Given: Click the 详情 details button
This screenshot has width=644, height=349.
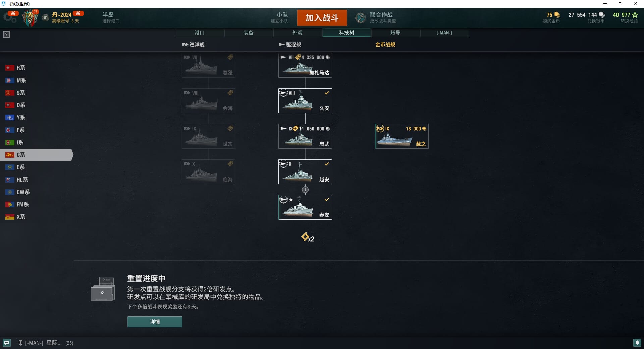Looking at the screenshot, I should tap(155, 322).
